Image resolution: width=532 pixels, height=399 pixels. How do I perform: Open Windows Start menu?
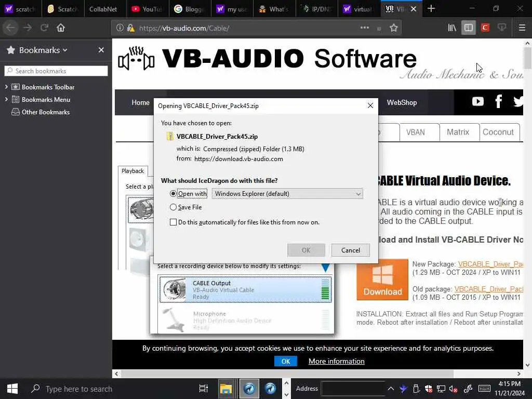click(x=12, y=389)
